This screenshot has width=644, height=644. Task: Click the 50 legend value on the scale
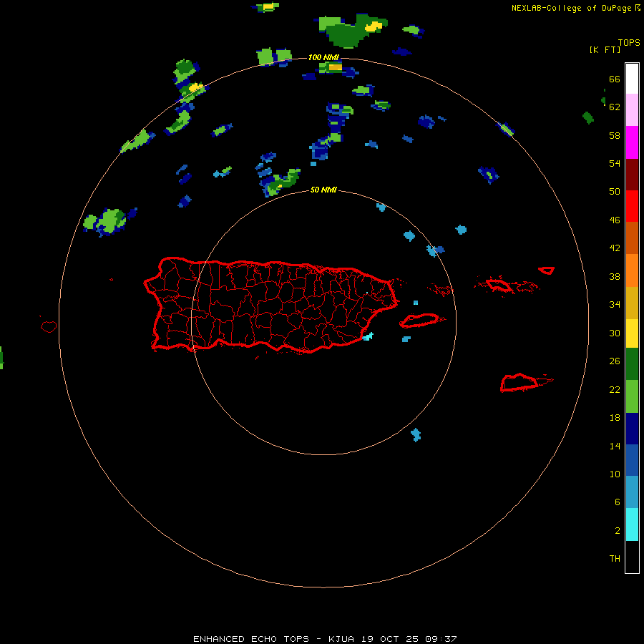tap(615, 192)
